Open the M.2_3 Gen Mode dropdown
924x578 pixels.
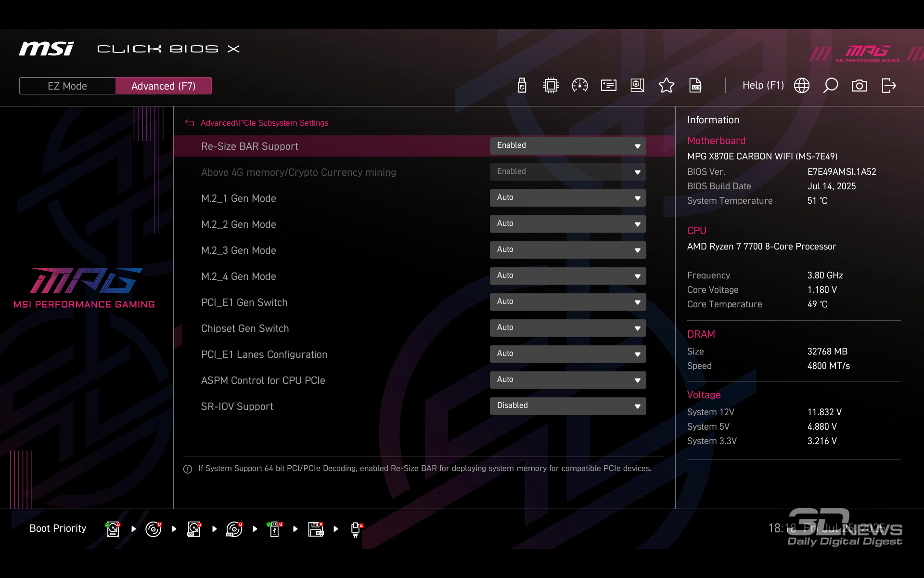[568, 250]
